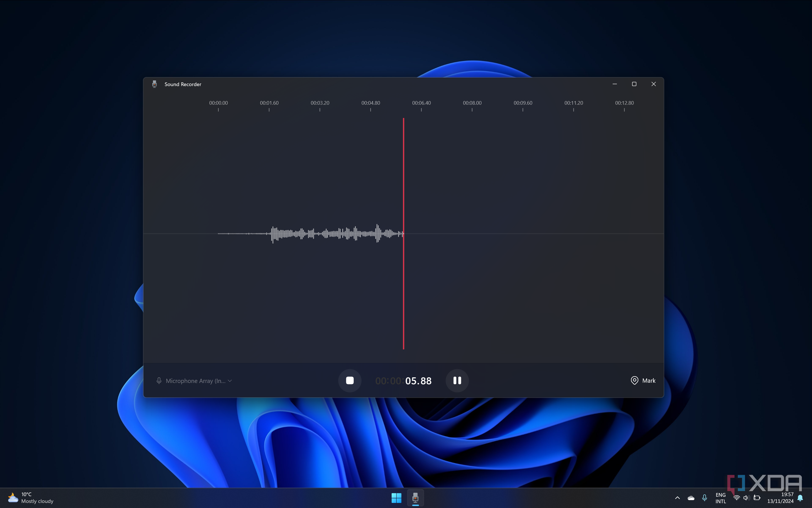Click the Wi-Fi network tray icon
The width and height of the screenshot is (812, 508).
[x=736, y=498]
